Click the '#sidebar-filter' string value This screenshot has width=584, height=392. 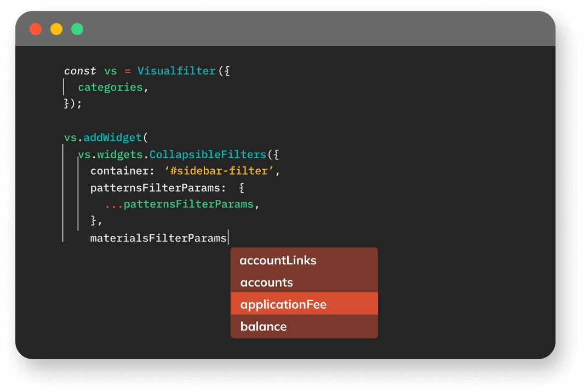pyautogui.click(x=219, y=171)
